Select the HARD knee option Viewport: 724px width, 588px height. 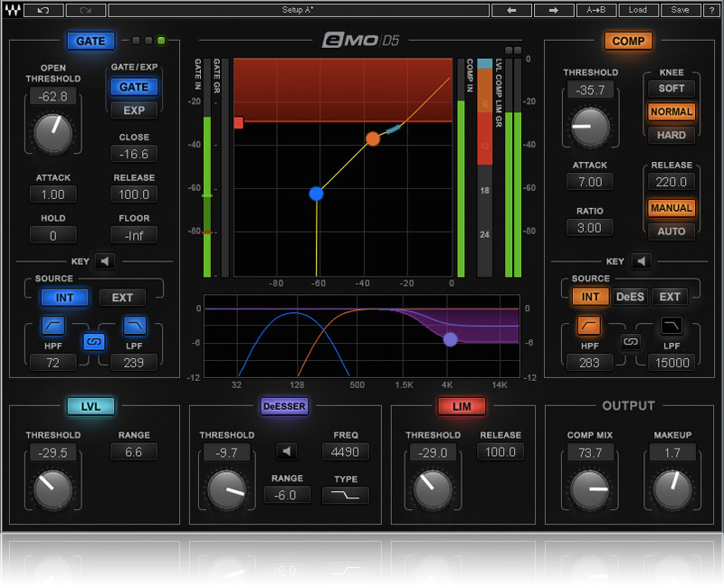click(671, 135)
